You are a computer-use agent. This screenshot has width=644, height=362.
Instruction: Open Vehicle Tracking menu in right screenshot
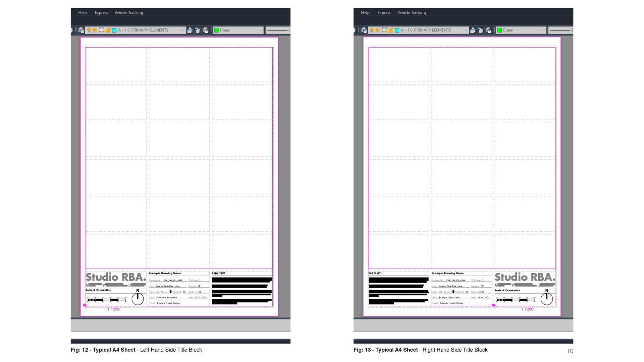(412, 13)
